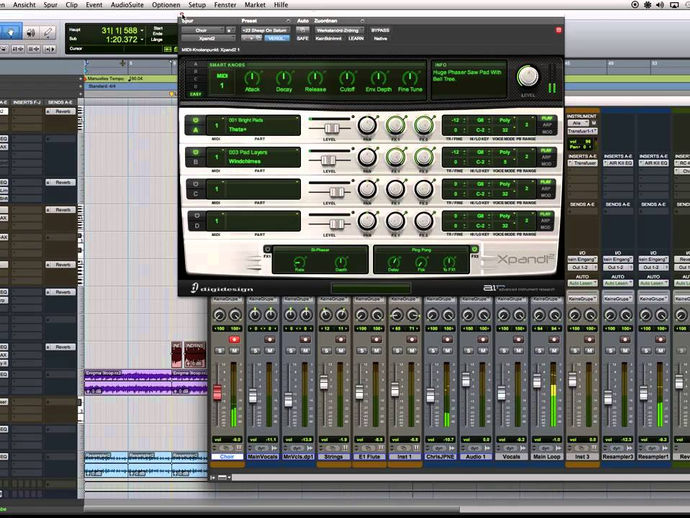690x518 pixels.
Task: Grab the Choir channel volume fader
Action: [x=217, y=392]
